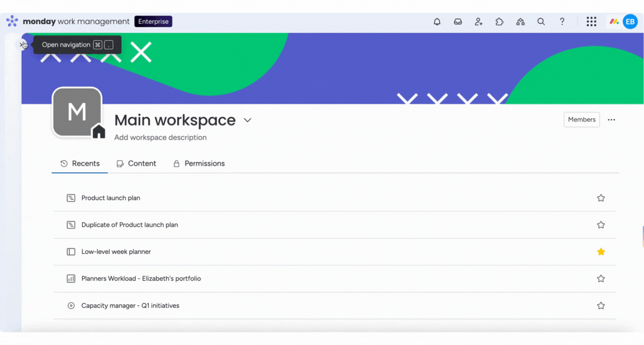Viewport: 644px width, 345px height.
Task: Open the workspace ellipsis menu
Action: (612, 120)
